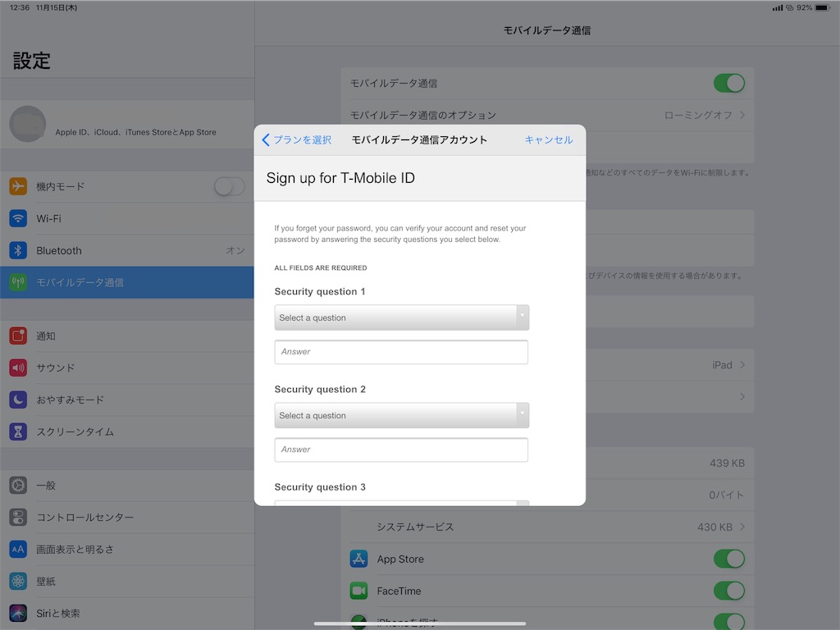This screenshot has width=840, height=630.
Task: Tap キャンセル to cancel sign up
Action: tap(549, 139)
